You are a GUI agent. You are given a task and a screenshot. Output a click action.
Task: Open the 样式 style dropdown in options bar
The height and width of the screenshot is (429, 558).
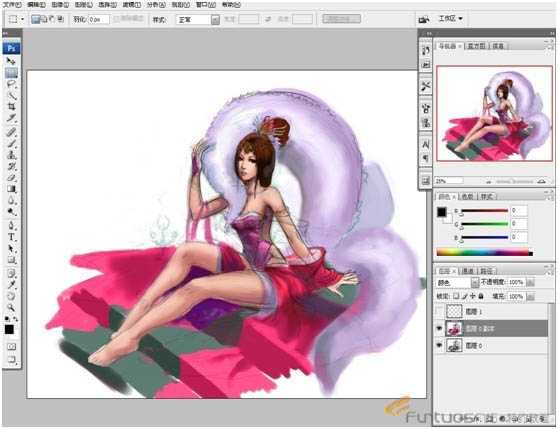coord(198,20)
